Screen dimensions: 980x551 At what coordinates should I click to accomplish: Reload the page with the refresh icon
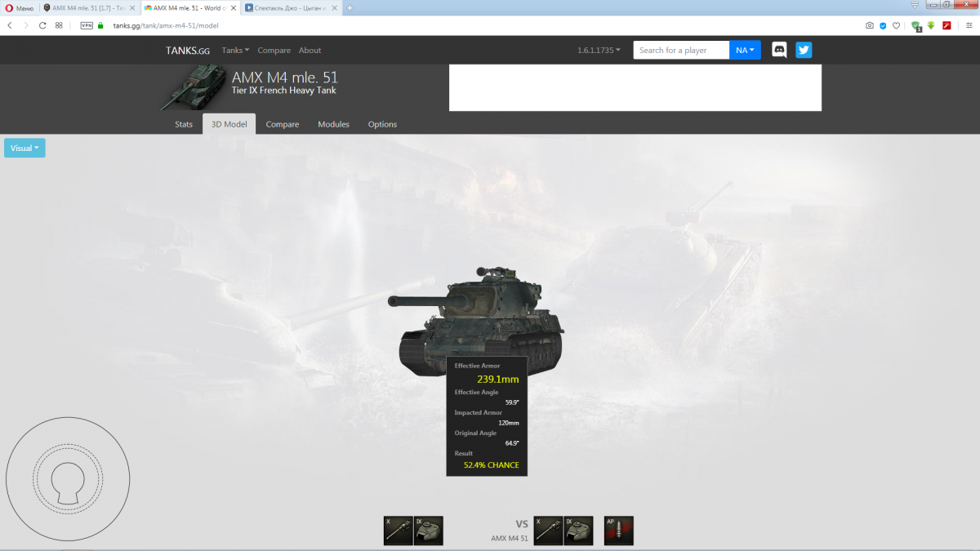[42, 25]
